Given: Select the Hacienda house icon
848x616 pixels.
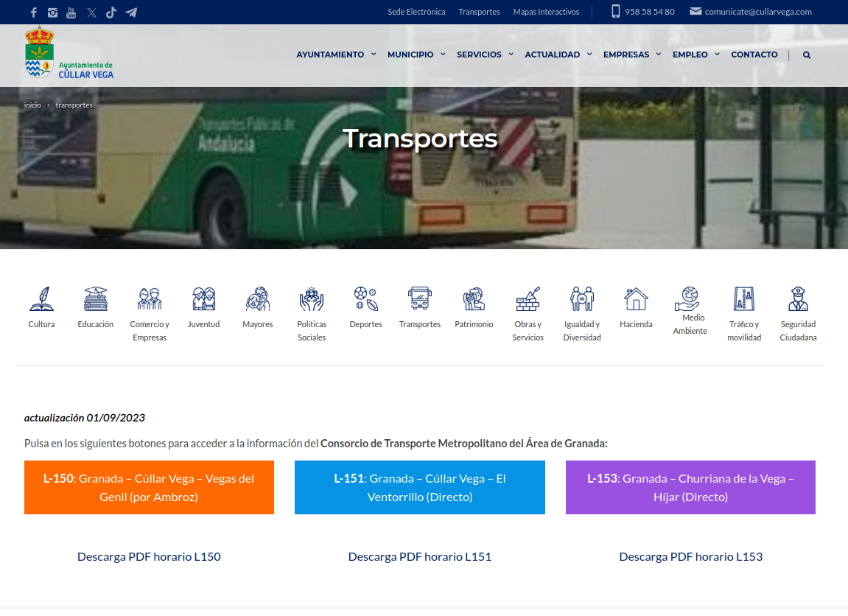Looking at the screenshot, I should (x=636, y=300).
